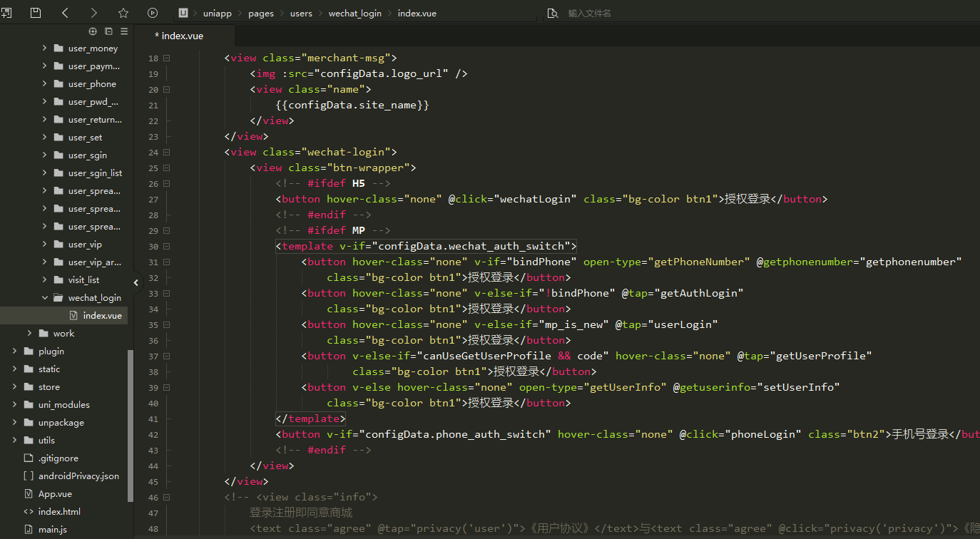Click the JSON bracket icon of androidPrivacy.json
Image resolution: width=980 pixels, height=539 pixels.
coord(29,476)
